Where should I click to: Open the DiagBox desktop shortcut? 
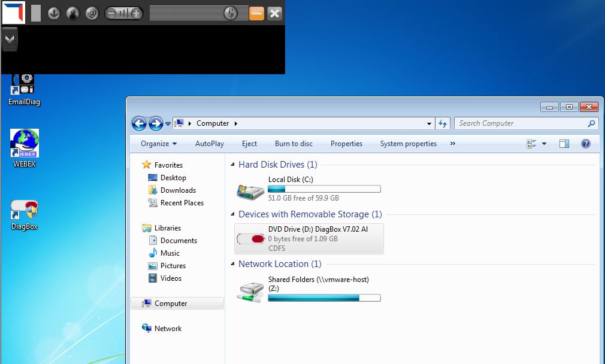[x=25, y=214]
